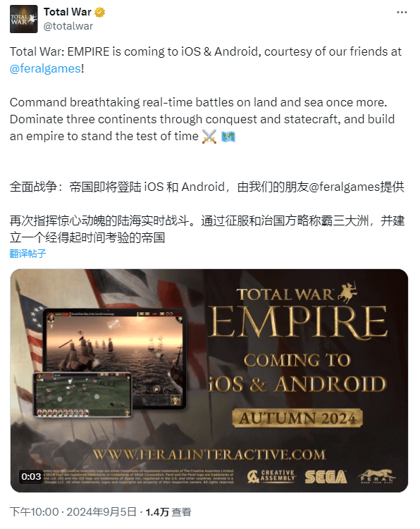420x529 pixels.
Task: Click the Feral panther logo
Action: coord(376,476)
